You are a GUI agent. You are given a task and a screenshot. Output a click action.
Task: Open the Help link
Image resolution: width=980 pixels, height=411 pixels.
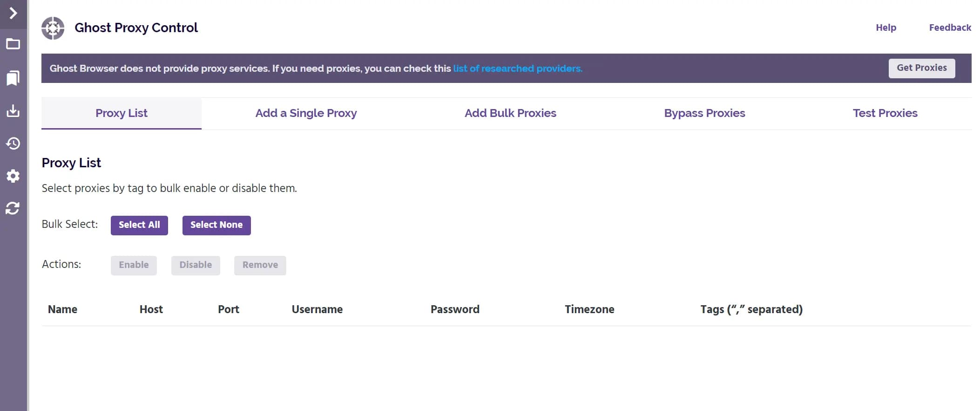(x=885, y=27)
